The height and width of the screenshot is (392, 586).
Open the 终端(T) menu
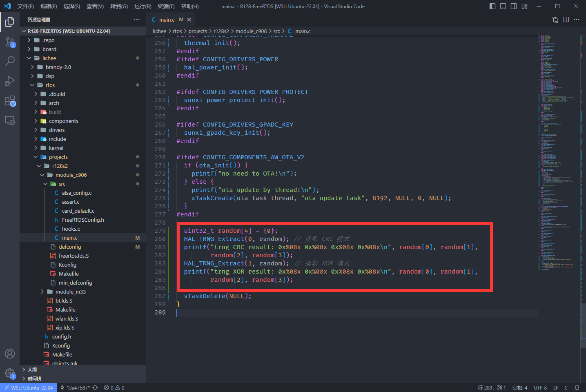click(x=166, y=6)
